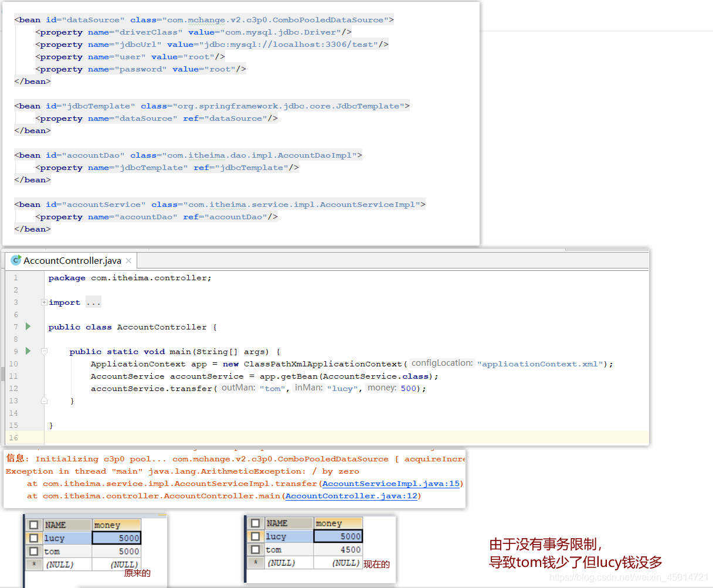Expand the folded import block
This screenshot has height=588, width=713.
(x=44, y=303)
